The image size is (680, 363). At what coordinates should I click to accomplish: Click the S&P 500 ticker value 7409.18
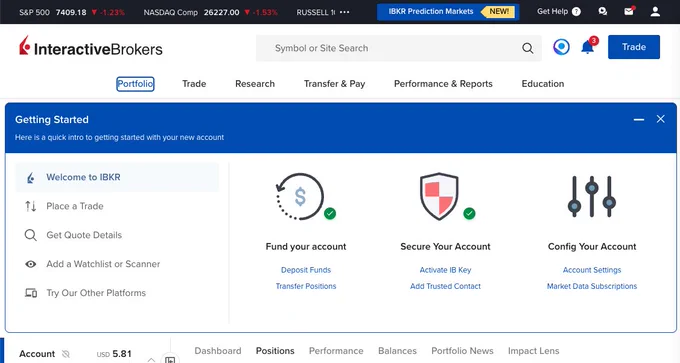[x=71, y=12]
